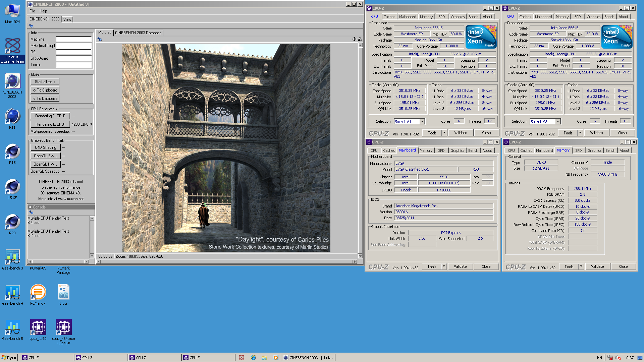This screenshot has width=644, height=362.
Task: Launch the Cinebench R11 desktop shortcut
Action: click(12, 119)
